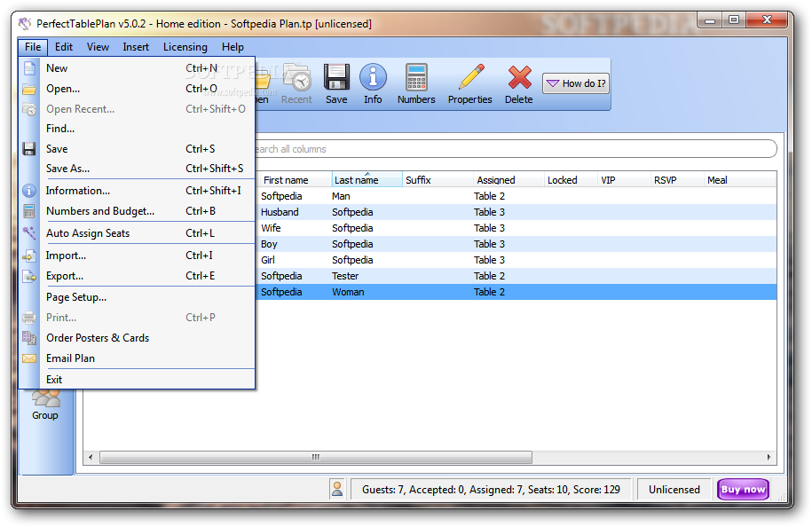Screen dimensions: 812x527
Task: Select the Husband Softpedia row
Action: pos(516,212)
